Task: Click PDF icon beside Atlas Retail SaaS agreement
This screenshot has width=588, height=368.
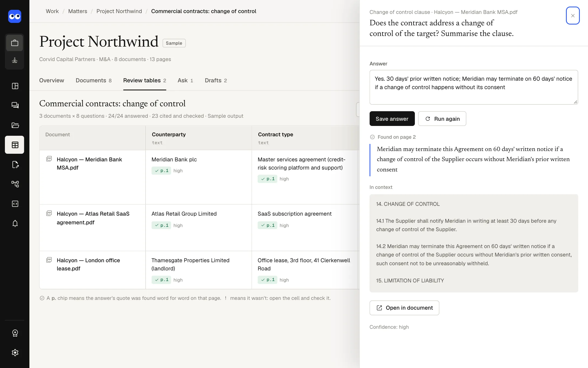Action: tap(49, 213)
